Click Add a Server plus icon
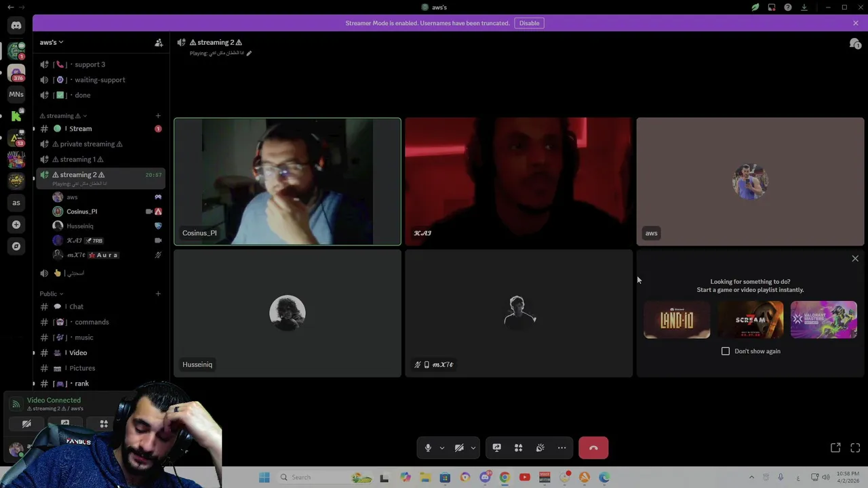 pos(16,224)
